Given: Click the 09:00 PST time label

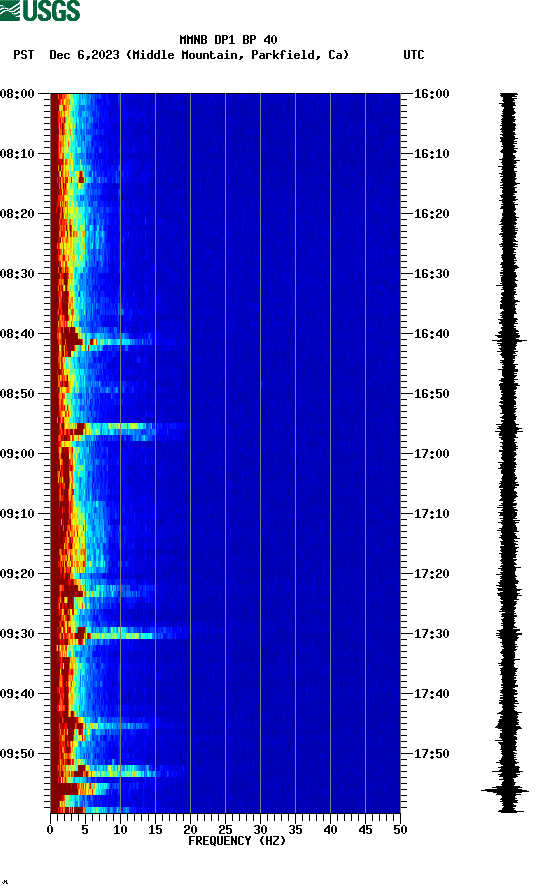Looking at the screenshot, I should pyautogui.click(x=17, y=453).
